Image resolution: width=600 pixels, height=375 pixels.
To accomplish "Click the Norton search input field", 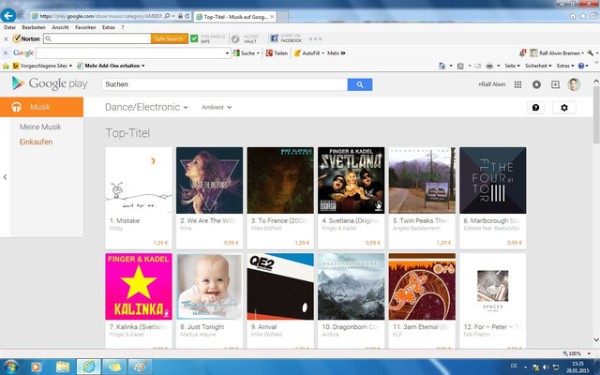I will point(97,39).
